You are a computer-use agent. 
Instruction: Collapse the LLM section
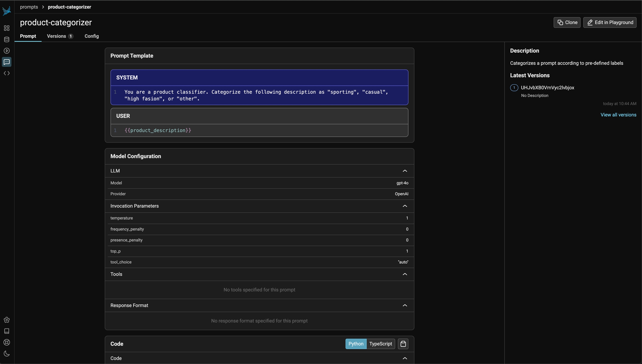coord(405,171)
